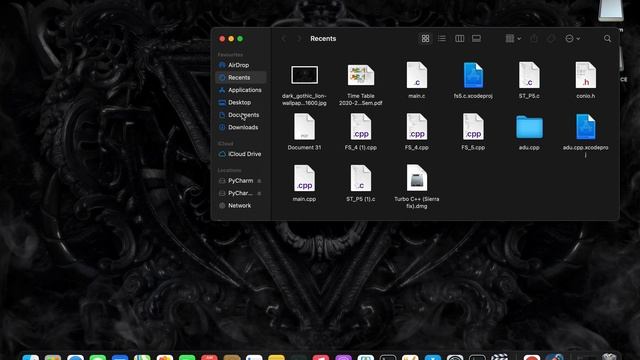640x360 pixels.
Task: Select the Document 31 file icon
Action: pos(304,127)
